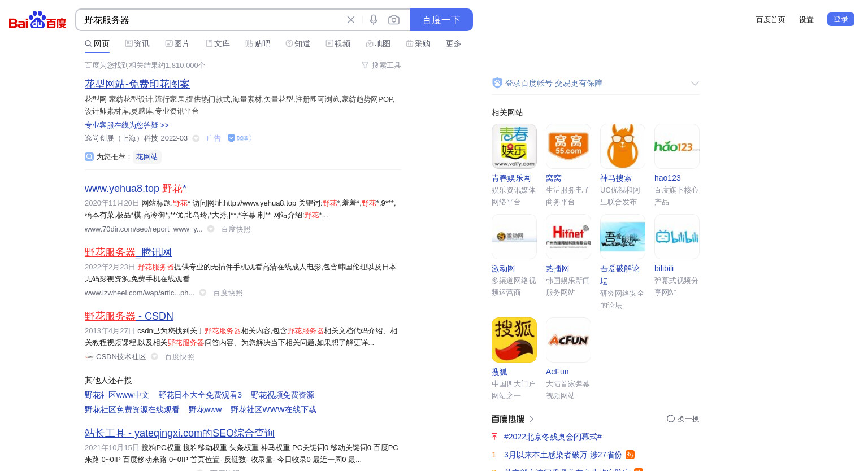Open the 搜狐 fox logo thumbnail
The height and width of the screenshot is (471, 868).
coord(514,340)
